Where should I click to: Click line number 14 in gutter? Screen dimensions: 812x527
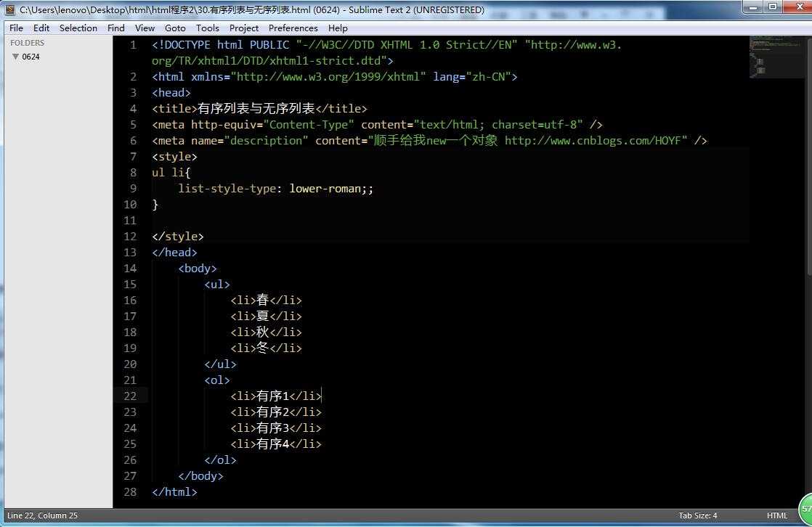130,269
